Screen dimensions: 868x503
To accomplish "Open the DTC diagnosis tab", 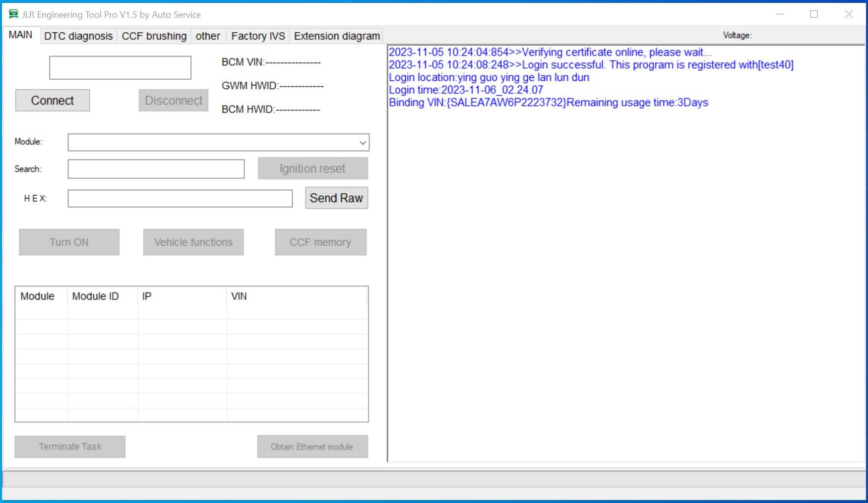I will 78,36.
